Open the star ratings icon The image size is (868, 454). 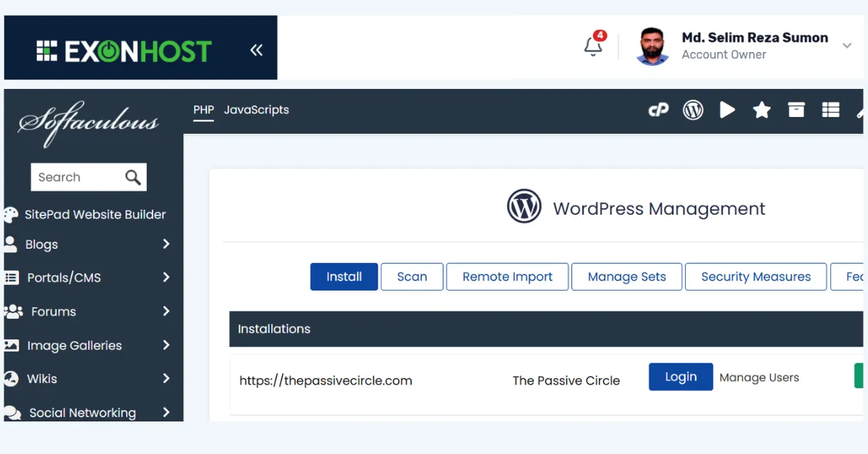762,110
